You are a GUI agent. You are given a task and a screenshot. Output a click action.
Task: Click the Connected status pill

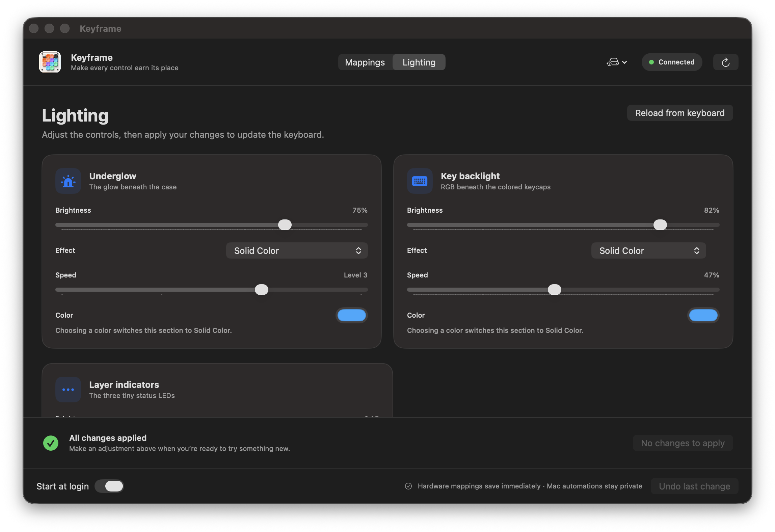pyautogui.click(x=672, y=62)
